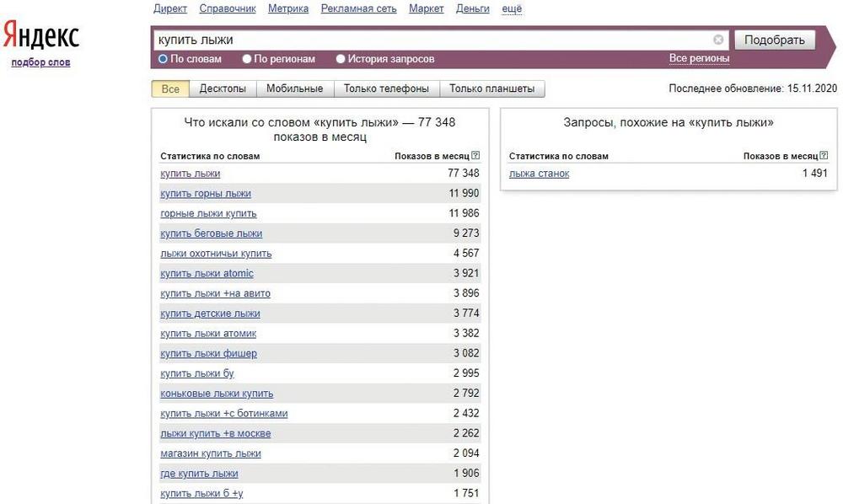843x504 pixels.
Task: Switch to the 'Только телефоны' tab
Action: pos(387,88)
